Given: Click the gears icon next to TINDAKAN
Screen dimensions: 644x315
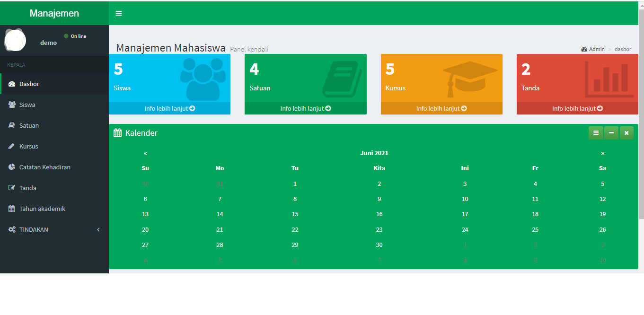Looking at the screenshot, I should click(x=12, y=229).
